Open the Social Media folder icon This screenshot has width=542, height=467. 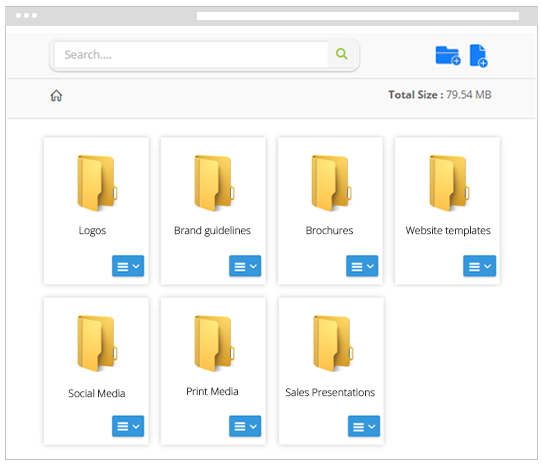coord(97,343)
